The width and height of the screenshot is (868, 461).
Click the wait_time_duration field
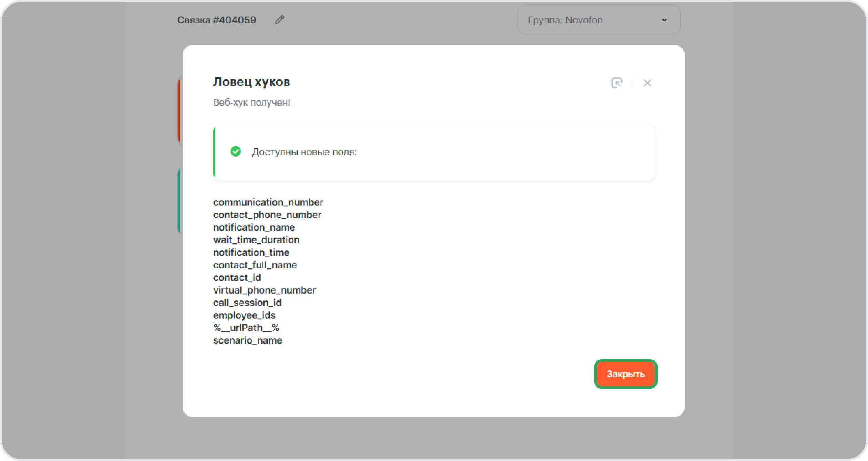[256, 240]
